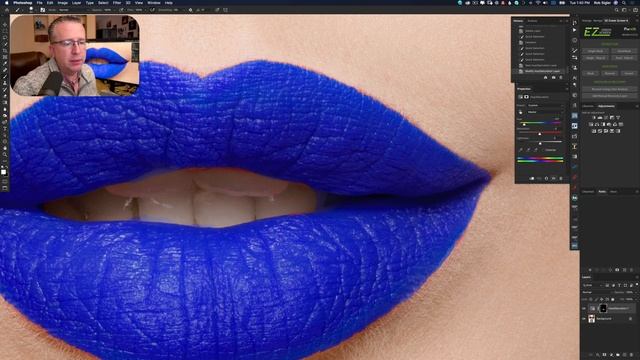Create a new layer
640x360 pixels.
pyautogui.click(x=624, y=355)
